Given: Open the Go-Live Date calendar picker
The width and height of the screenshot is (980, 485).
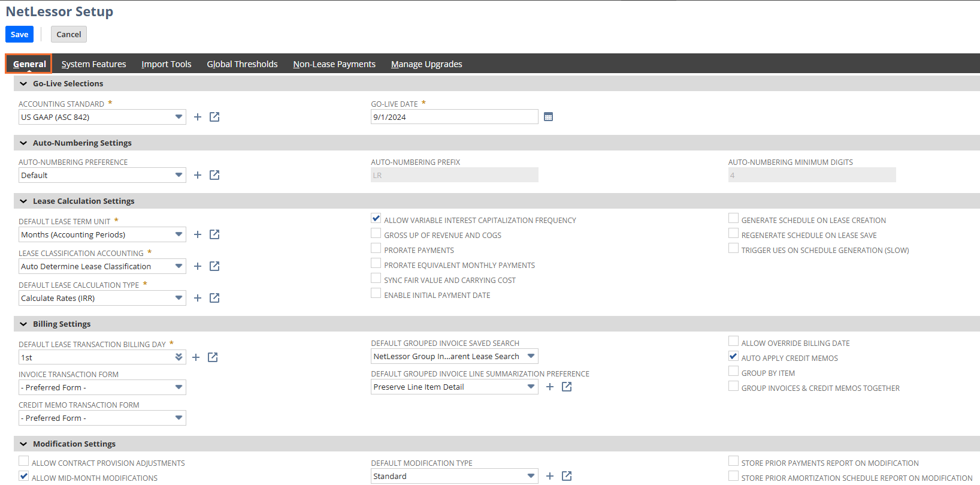Looking at the screenshot, I should click(x=548, y=117).
